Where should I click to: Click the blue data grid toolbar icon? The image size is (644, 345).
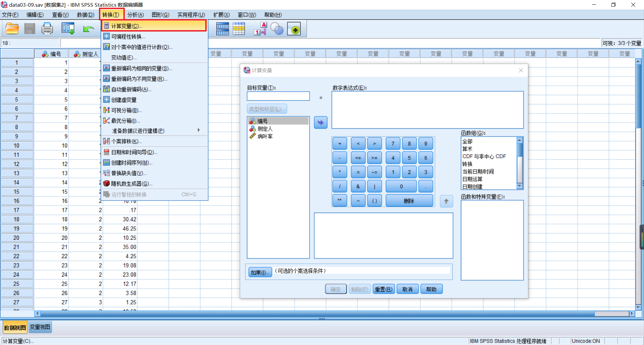[x=222, y=29]
